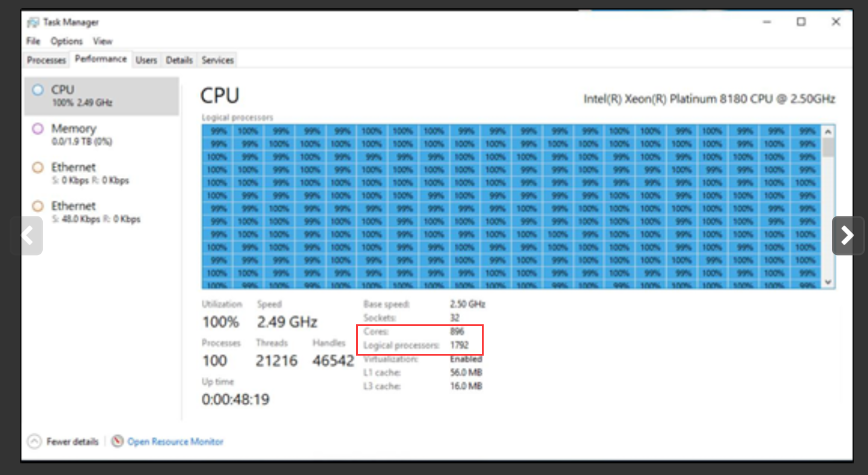Click the logical processors scrollbar down arrow
Screen dimensions: 868x475
coord(828,282)
